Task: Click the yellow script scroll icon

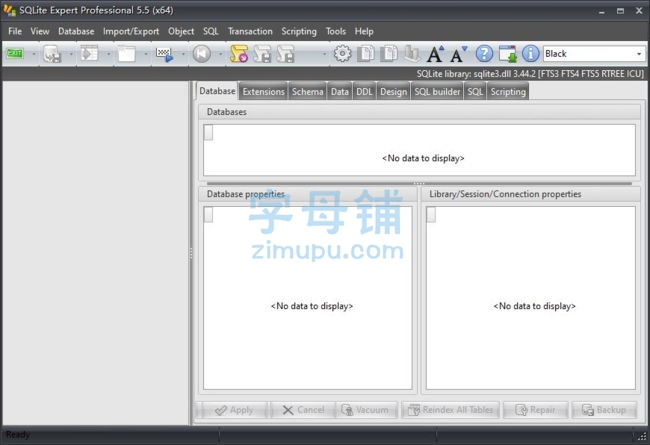Action: tap(239, 54)
